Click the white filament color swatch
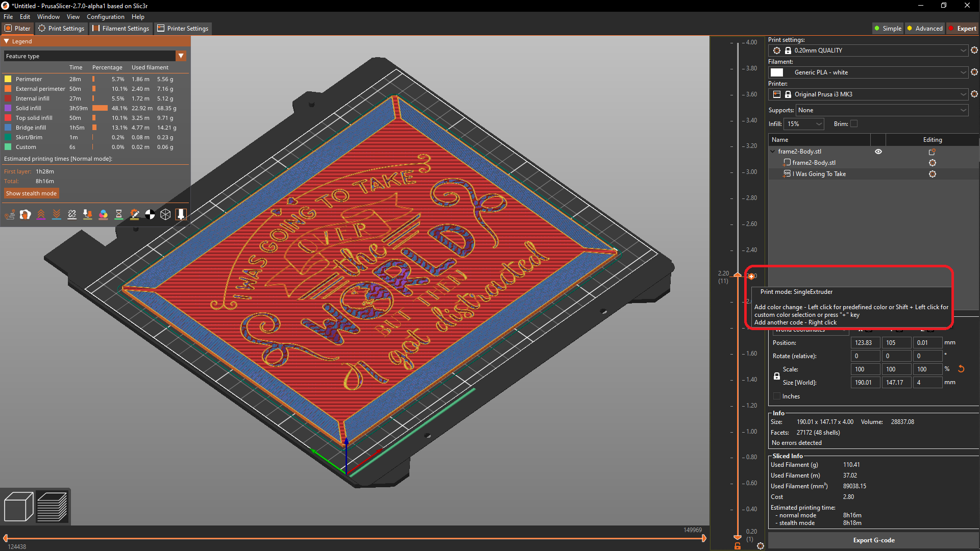This screenshot has height=551, width=980. point(777,72)
